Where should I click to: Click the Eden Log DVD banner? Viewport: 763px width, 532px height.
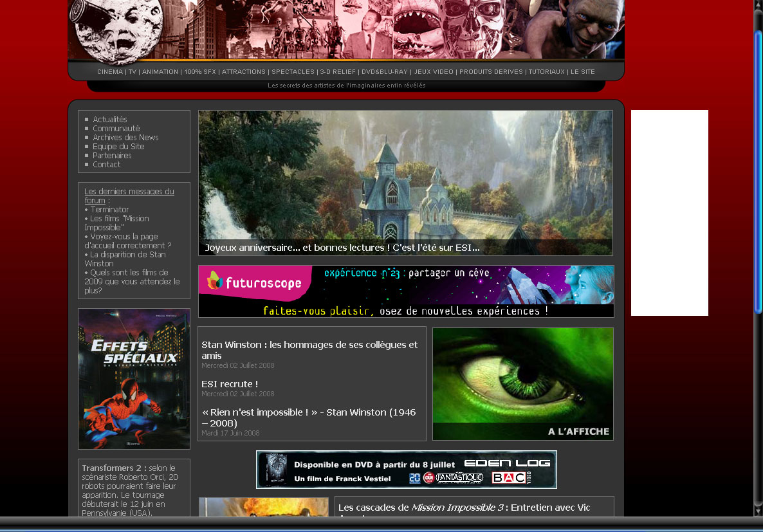pos(406,470)
